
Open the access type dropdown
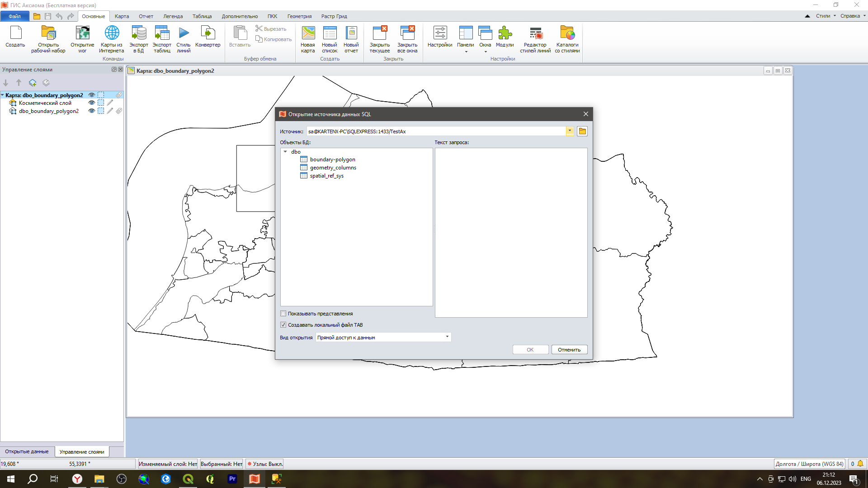[x=447, y=337]
